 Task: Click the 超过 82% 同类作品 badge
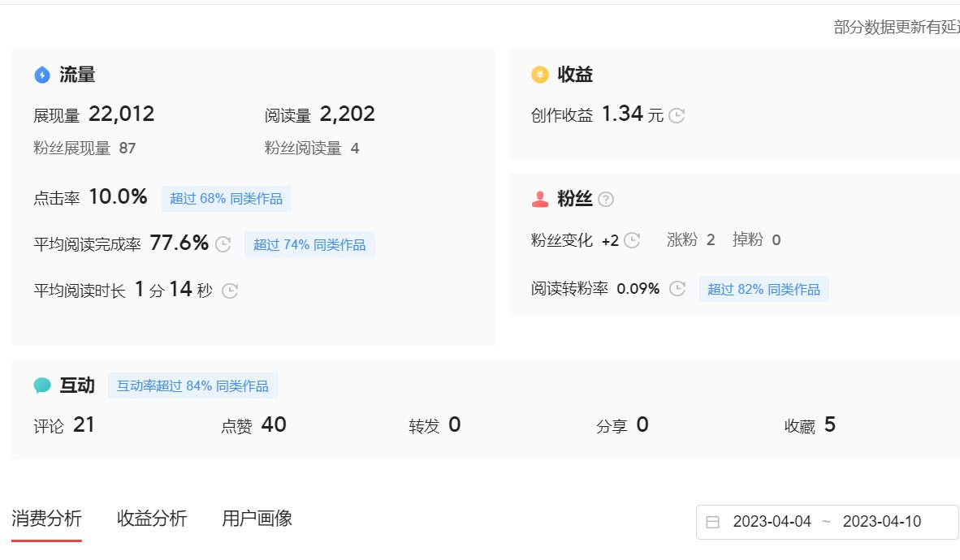point(763,289)
